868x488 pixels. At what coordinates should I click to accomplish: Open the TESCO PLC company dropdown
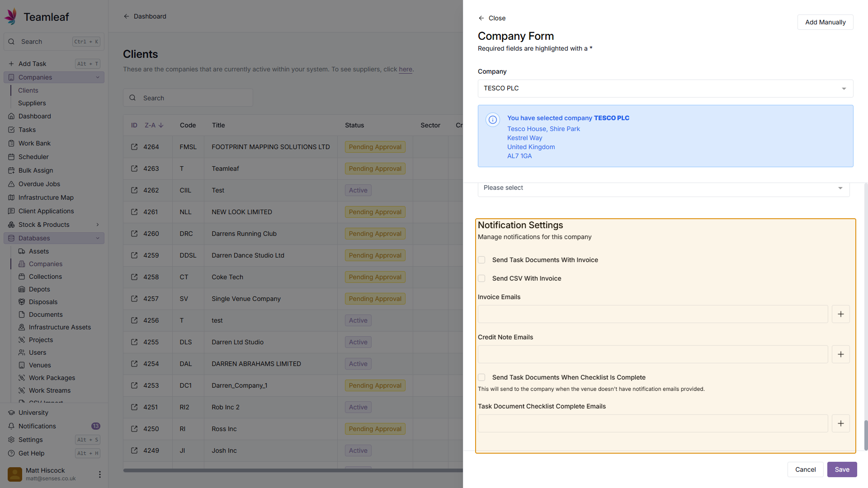pos(665,89)
